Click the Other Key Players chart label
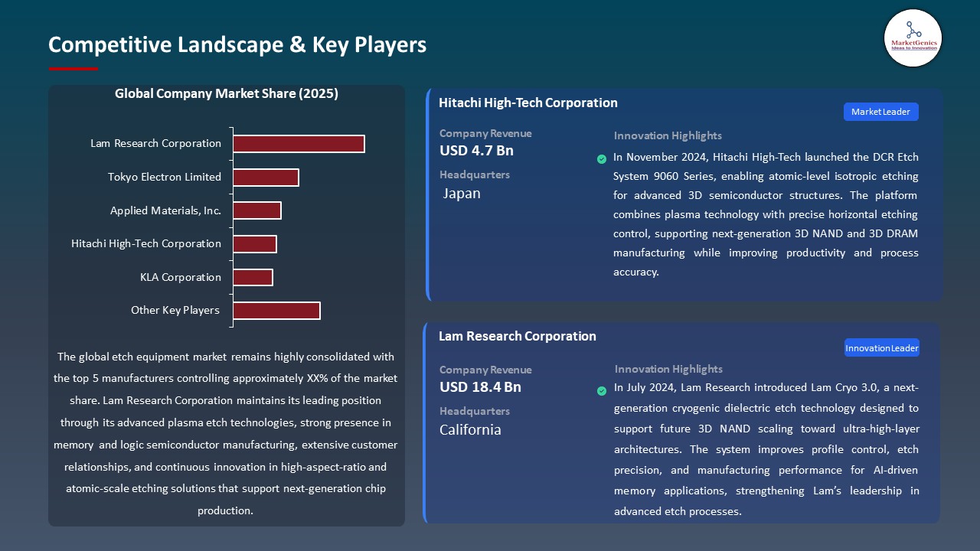 coord(175,311)
